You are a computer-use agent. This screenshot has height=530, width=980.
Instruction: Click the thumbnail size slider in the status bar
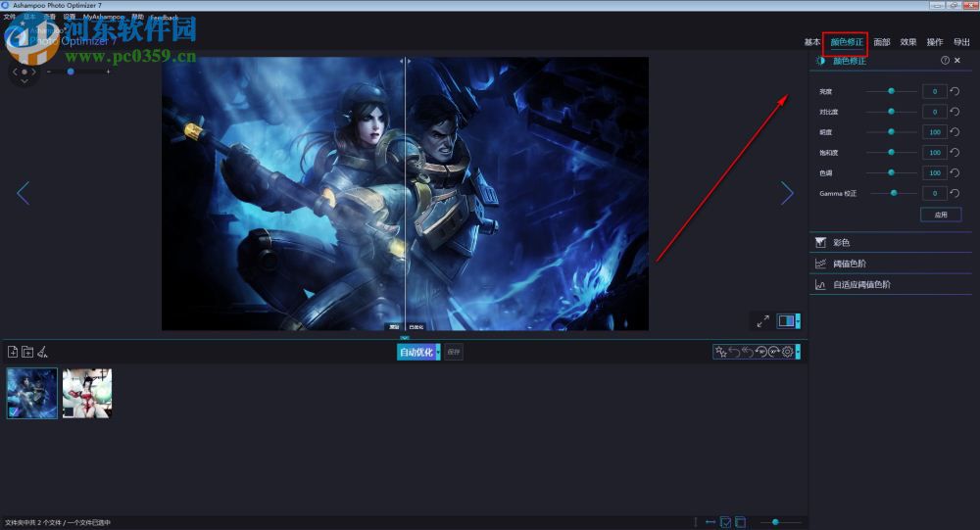(x=775, y=522)
